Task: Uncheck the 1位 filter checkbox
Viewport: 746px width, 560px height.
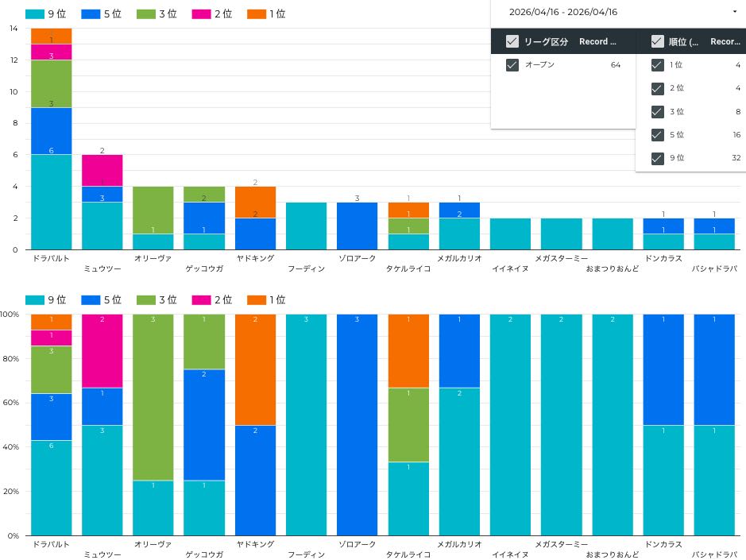Action: tap(657, 65)
